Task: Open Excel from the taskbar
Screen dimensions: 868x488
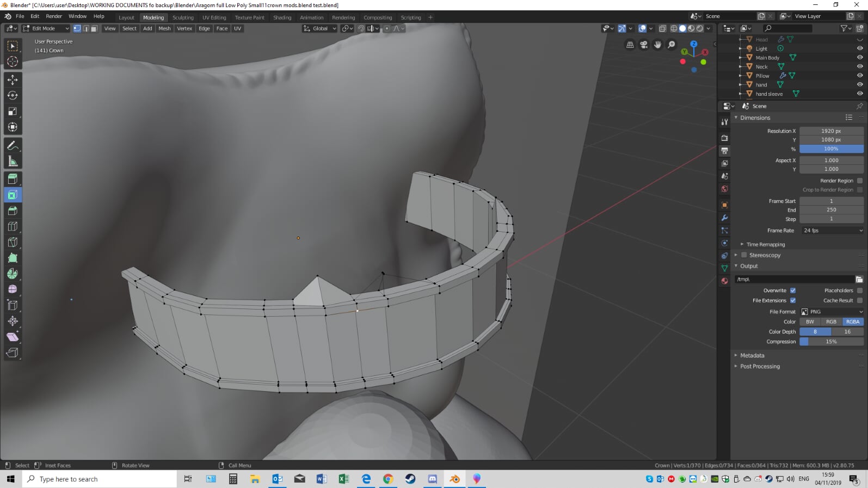Action: 344,479
